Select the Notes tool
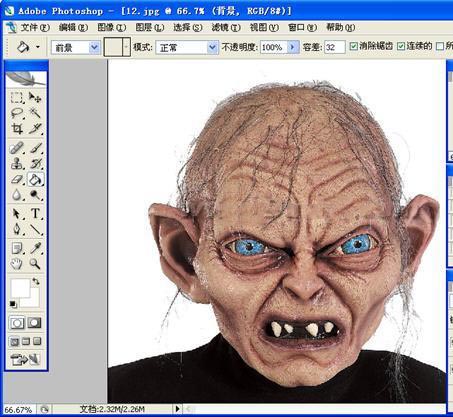The image size is (453, 417). [17, 248]
